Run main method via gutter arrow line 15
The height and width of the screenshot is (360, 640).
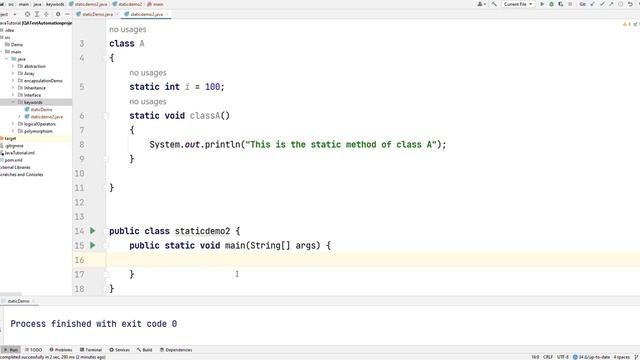pos(93,245)
